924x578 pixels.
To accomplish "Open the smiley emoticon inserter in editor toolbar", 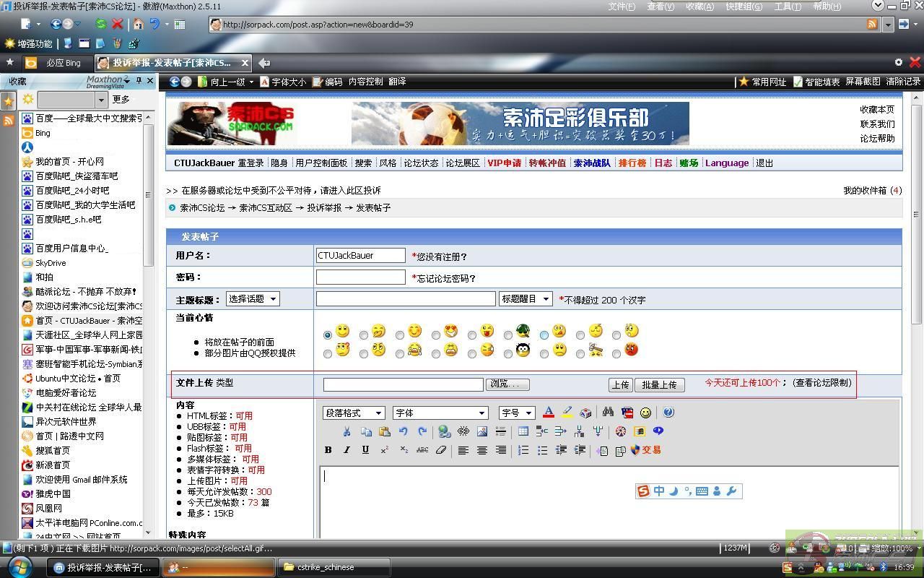I will [645, 413].
